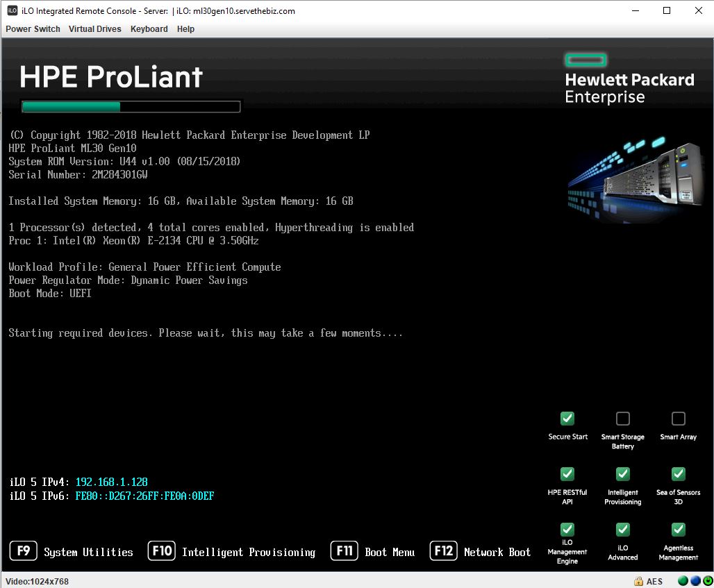Viewport: 714px width, 588px height.
Task: Click the HPE ProLiant heading
Action: click(111, 76)
